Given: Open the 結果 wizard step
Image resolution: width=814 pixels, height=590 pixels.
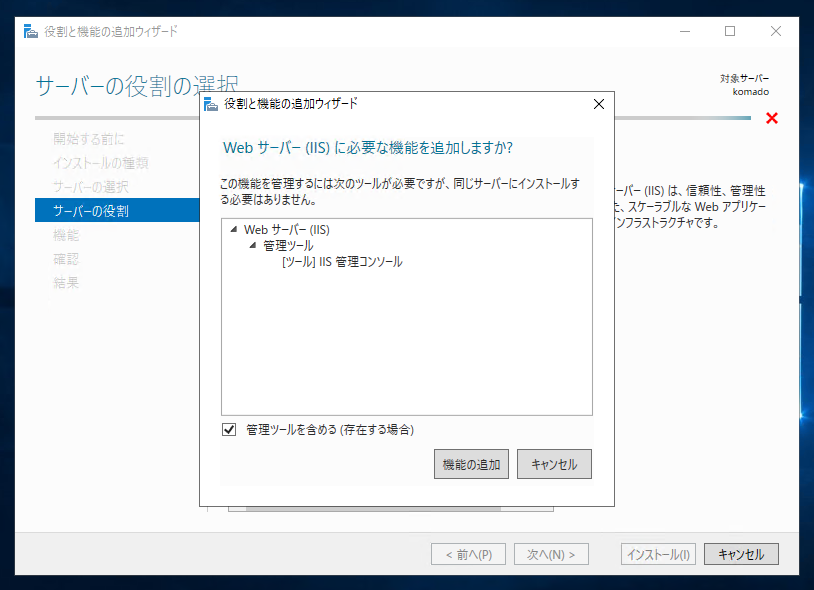Looking at the screenshot, I should tap(66, 283).
